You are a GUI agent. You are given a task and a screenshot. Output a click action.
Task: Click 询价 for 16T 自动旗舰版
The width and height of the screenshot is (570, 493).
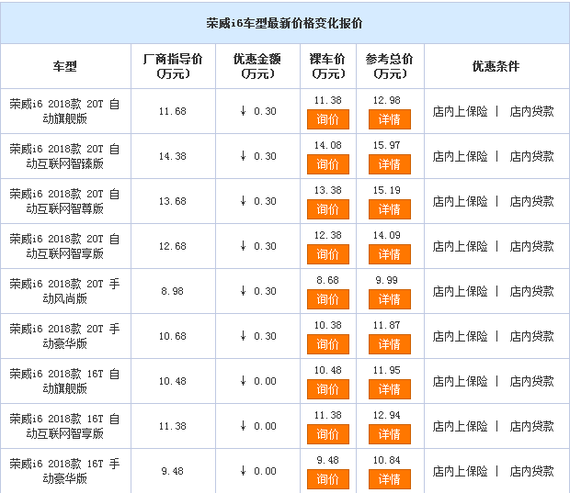click(x=328, y=389)
